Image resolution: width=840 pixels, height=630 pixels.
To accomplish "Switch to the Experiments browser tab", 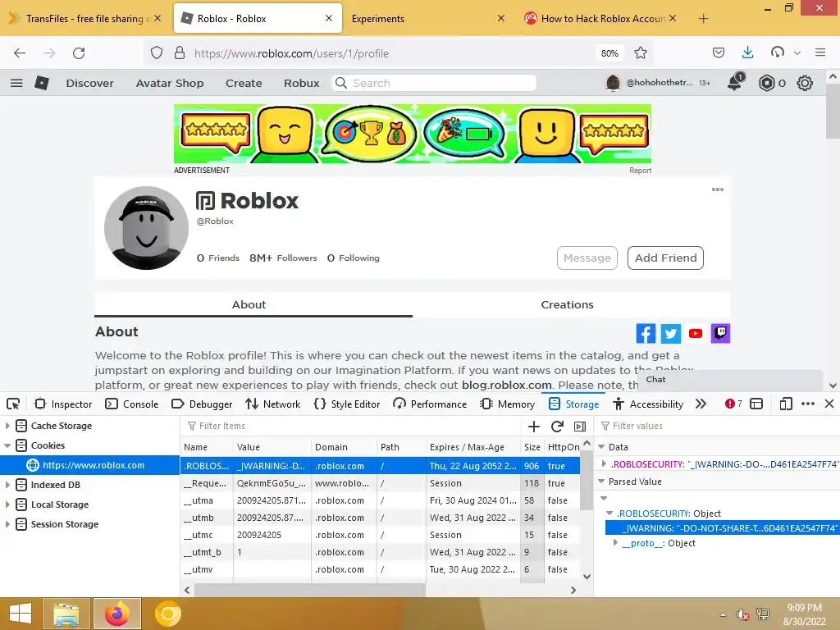I will click(x=427, y=19).
